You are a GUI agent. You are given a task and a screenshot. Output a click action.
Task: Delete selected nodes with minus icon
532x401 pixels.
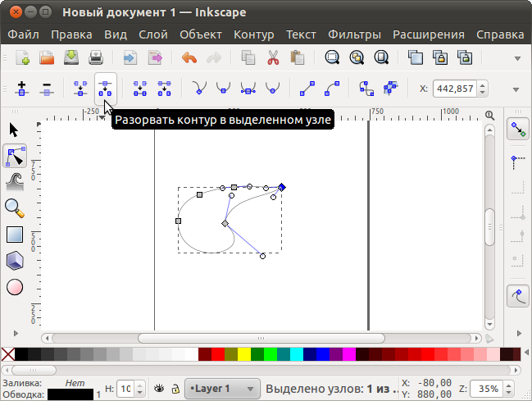coord(47,89)
